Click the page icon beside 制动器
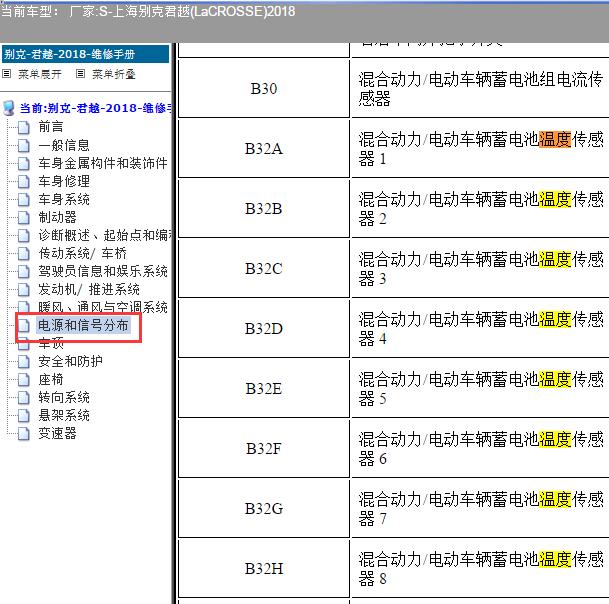 24,217
